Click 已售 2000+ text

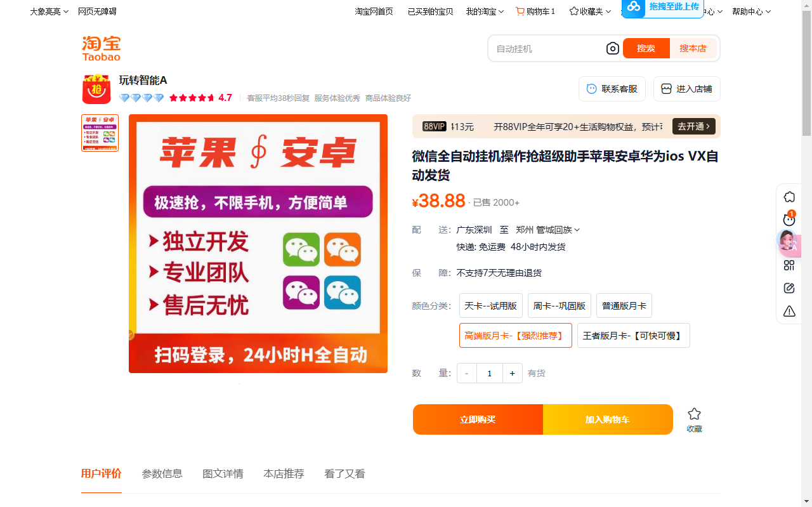[x=496, y=202]
